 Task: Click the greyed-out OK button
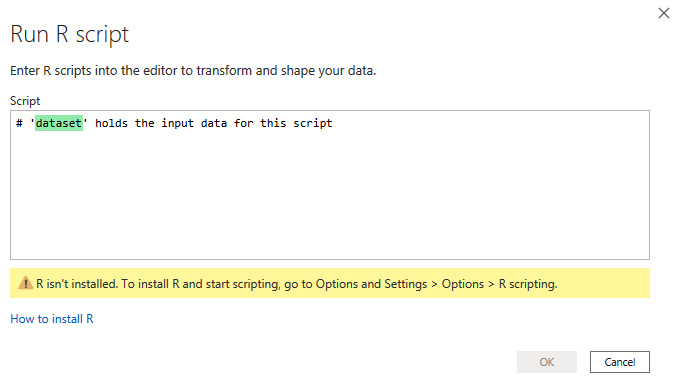pyautogui.click(x=546, y=362)
